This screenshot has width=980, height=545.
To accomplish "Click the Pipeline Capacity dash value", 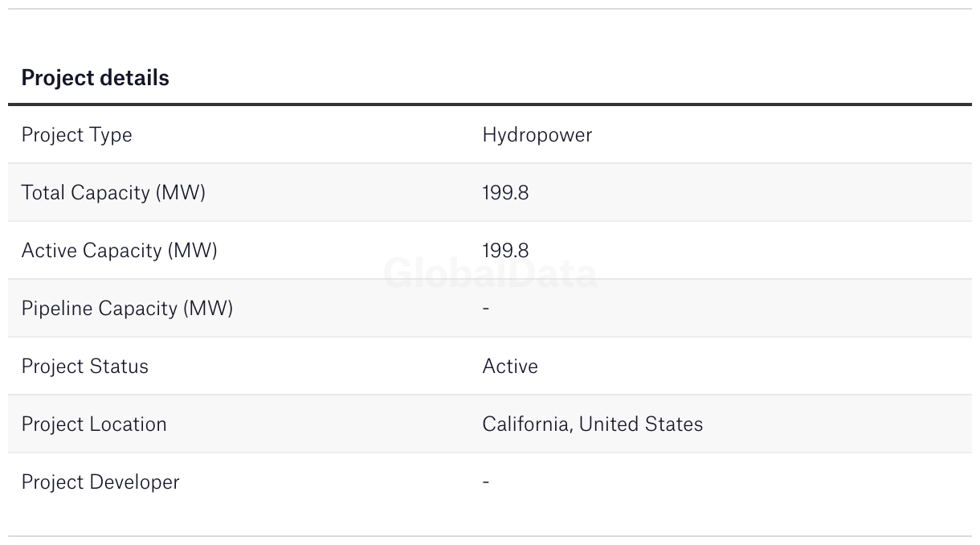I will click(486, 308).
